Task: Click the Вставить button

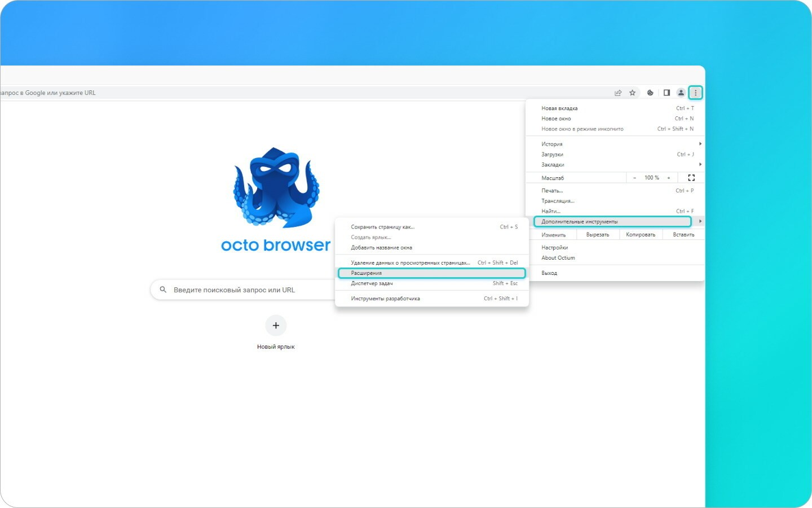Action: coord(683,235)
